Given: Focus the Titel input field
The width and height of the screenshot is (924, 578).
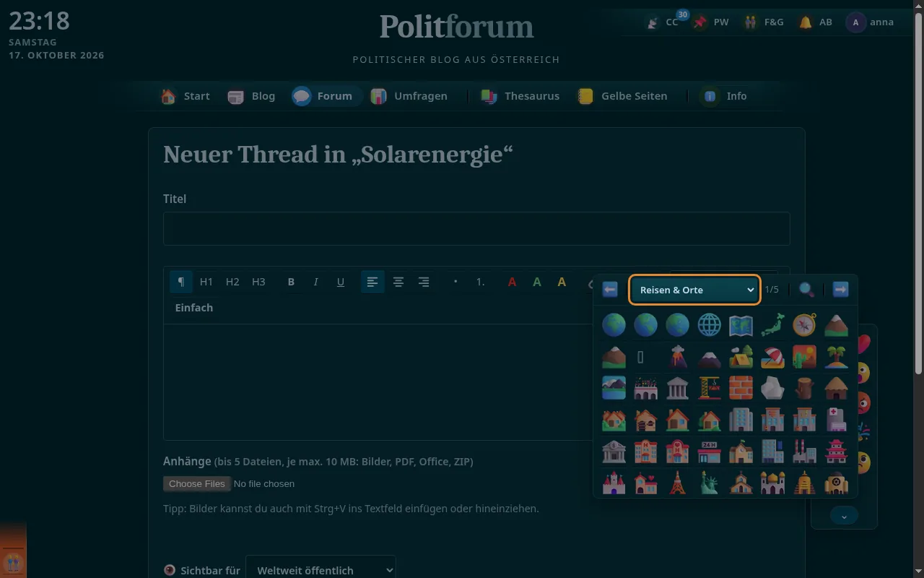Looking at the screenshot, I should pos(476,228).
